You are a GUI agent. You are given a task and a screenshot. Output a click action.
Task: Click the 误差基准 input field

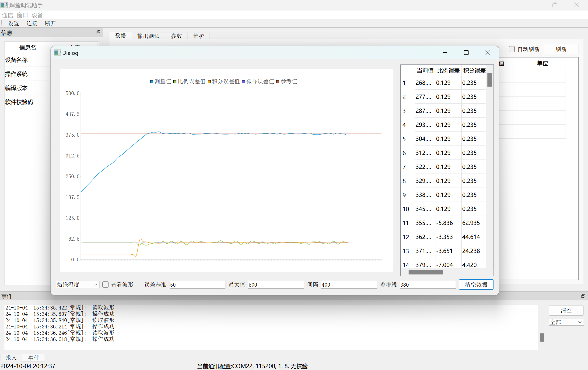[x=197, y=285]
